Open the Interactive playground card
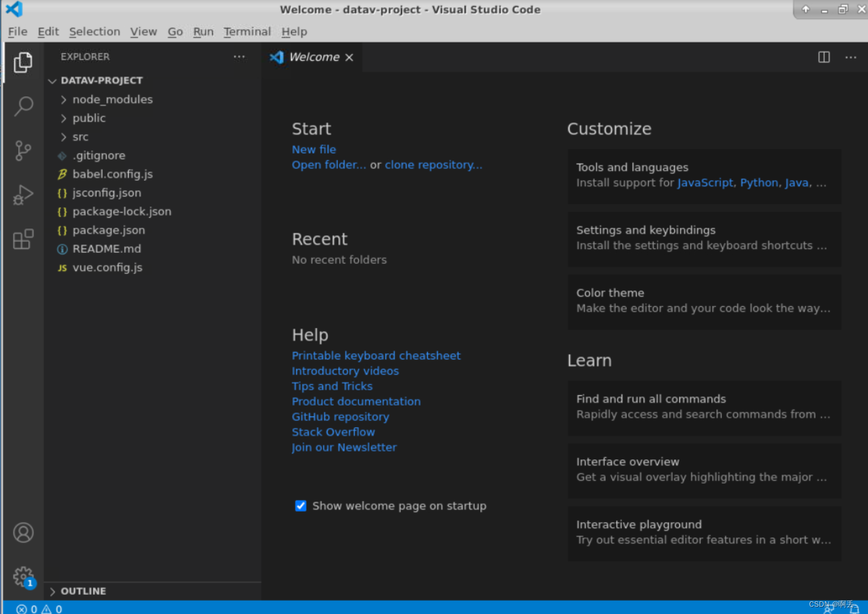The height and width of the screenshot is (614, 868). 704,533
